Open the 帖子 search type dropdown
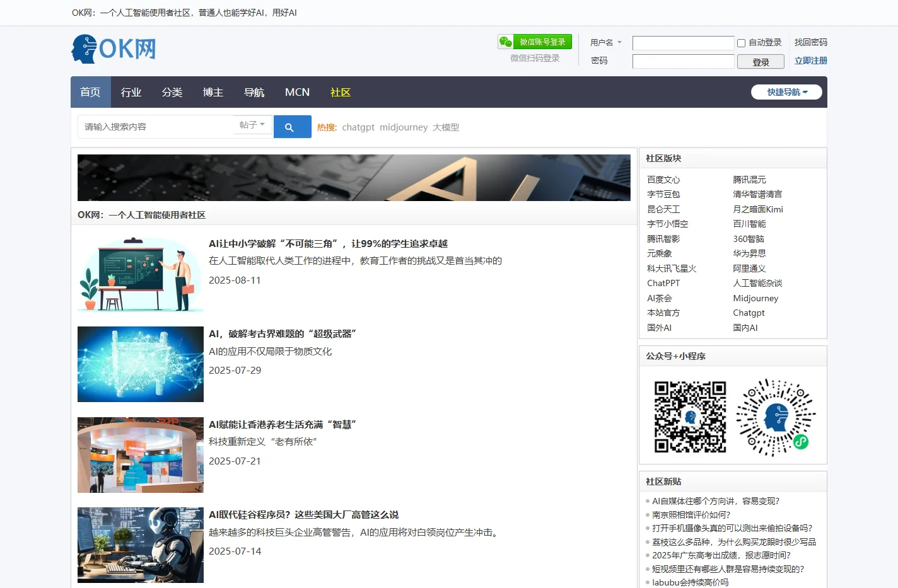This screenshot has width=898, height=588. [252, 125]
